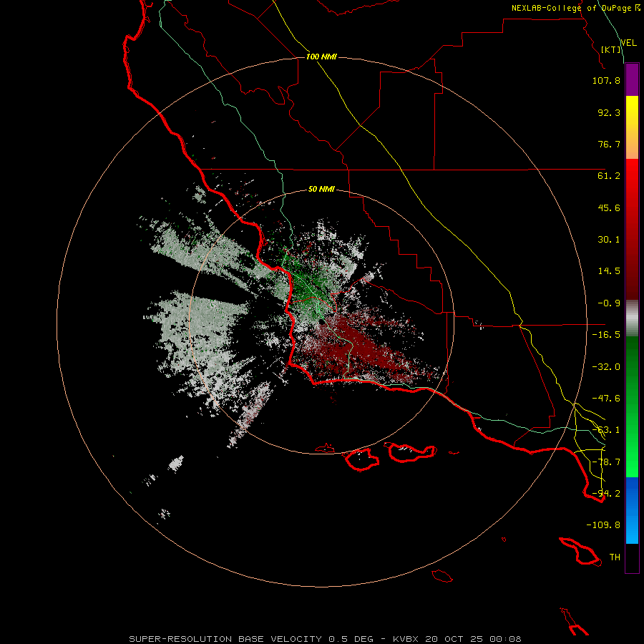Click the 76.7 velocity scale value
Image resolution: width=644 pixels, height=644 pixels.
tap(609, 144)
